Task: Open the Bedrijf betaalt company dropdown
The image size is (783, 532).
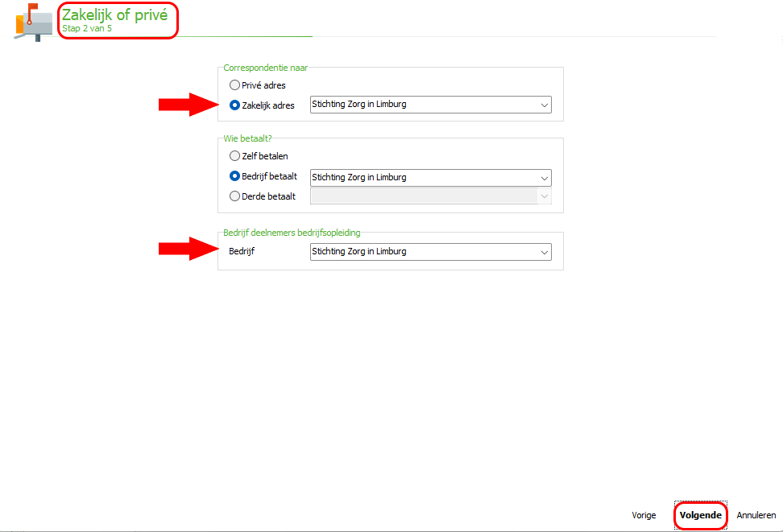Action: coord(430,178)
